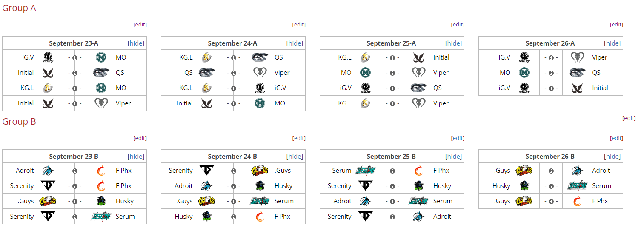This screenshot has height=228, width=644.
Task: Click F Phx flame logo in September 25-B
Action: (x=418, y=171)
